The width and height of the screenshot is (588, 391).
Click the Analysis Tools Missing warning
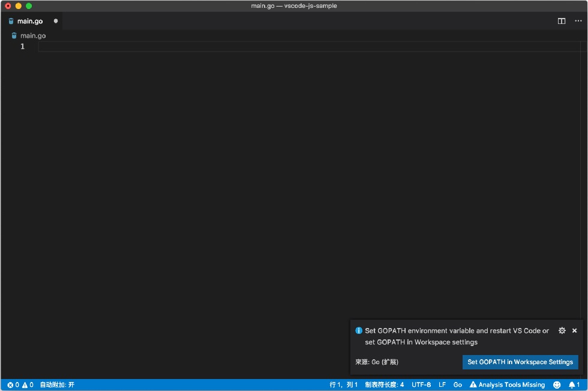[x=507, y=384]
